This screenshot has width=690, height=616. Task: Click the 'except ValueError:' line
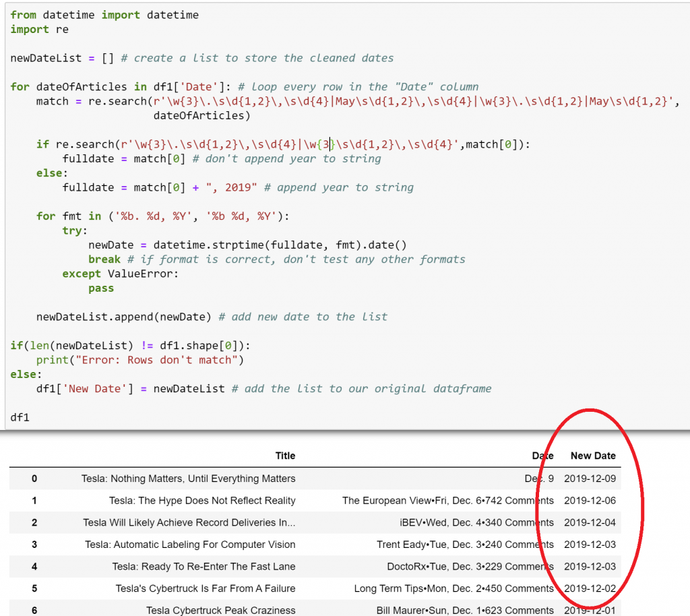pos(121,274)
